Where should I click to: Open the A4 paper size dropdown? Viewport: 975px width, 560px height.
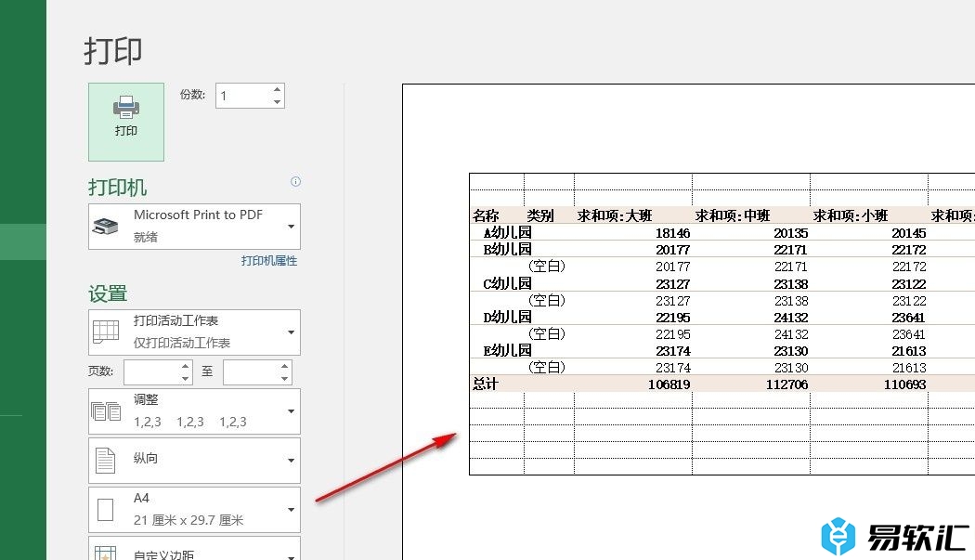(195, 510)
